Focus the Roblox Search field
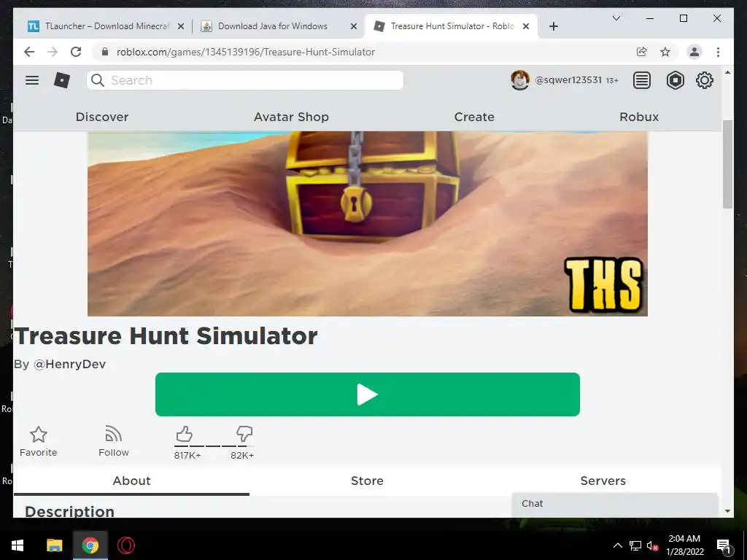This screenshot has height=560, width=747. (245, 80)
